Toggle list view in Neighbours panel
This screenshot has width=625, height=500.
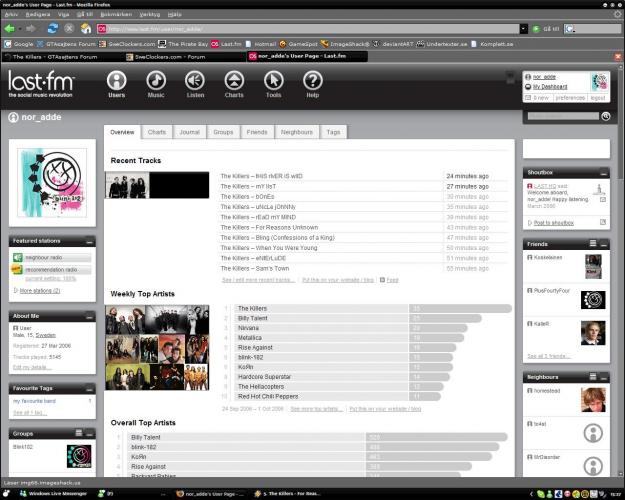click(592, 377)
